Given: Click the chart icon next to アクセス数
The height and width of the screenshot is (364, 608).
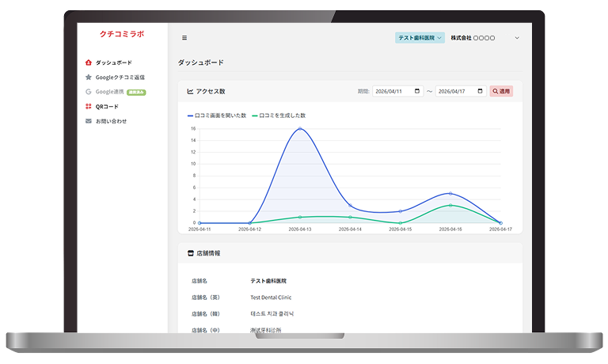Looking at the screenshot, I should tap(190, 92).
